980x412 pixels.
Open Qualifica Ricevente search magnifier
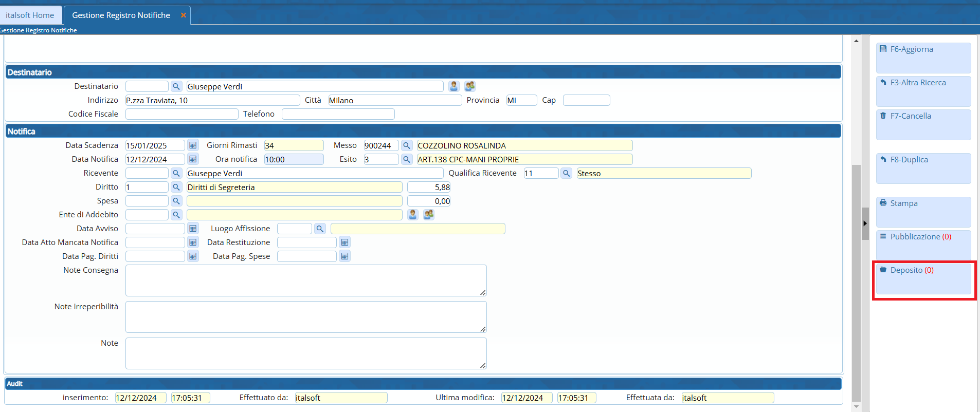tap(566, 173)
